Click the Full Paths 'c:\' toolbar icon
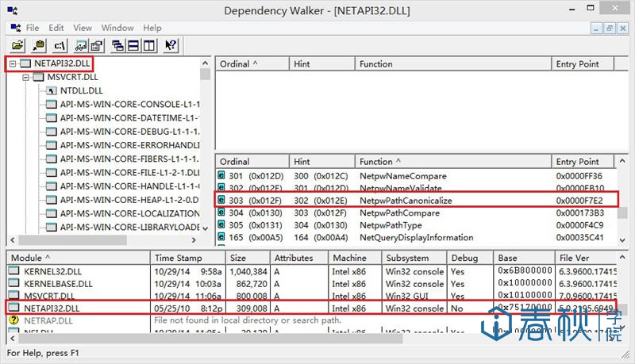 tap(60, 45)
